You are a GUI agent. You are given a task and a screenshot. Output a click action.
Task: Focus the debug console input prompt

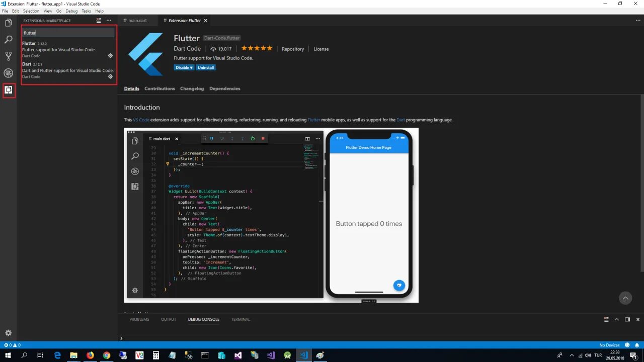click(x=381, y=338)
